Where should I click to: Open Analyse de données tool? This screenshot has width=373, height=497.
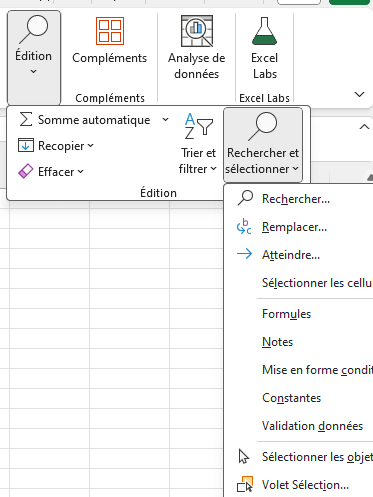[197, 47]
